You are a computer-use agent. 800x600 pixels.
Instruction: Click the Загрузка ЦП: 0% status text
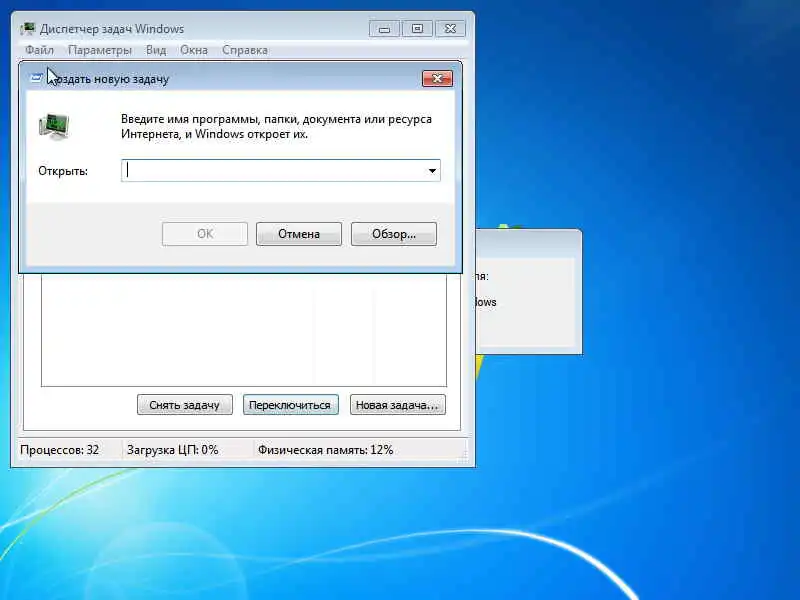click(x=172, y=450)
